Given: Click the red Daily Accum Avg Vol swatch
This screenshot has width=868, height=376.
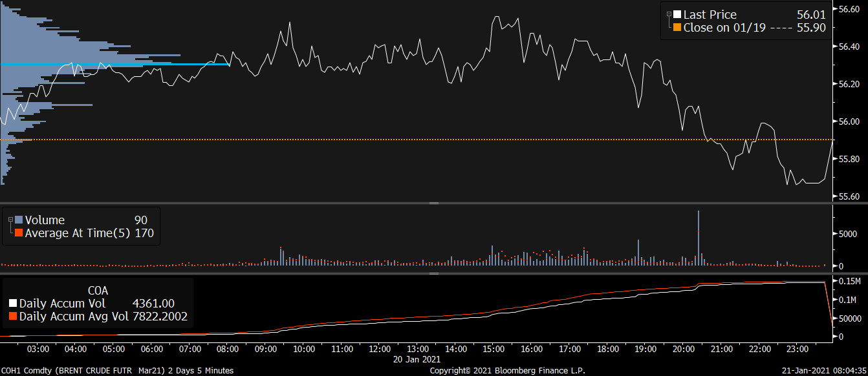Looking at the screenshot, I should pyautogui.click(x=13, y=317).
